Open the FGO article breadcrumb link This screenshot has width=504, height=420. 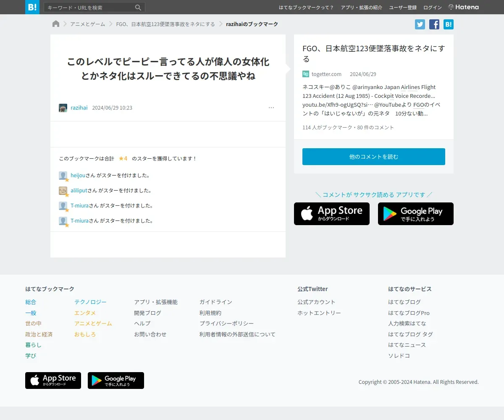[165, 24]
